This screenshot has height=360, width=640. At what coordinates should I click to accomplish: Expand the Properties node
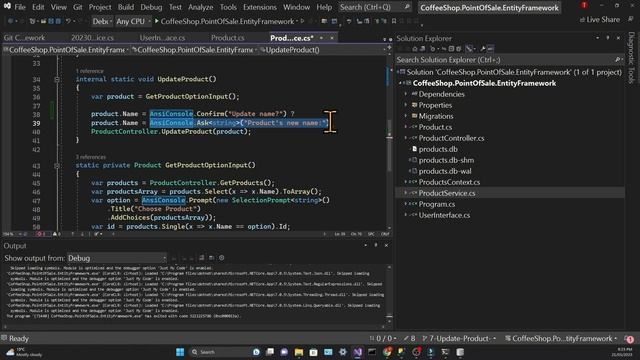coord(405,105)
